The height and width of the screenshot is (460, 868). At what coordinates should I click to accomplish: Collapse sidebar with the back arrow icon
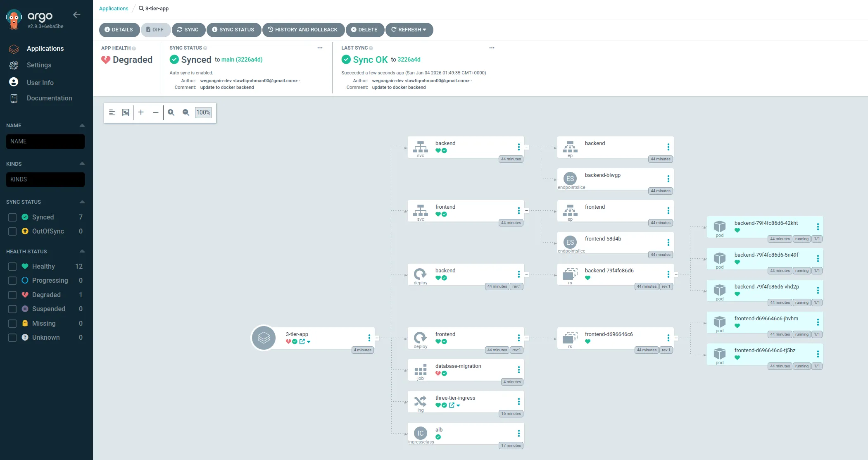coord(76,15)
